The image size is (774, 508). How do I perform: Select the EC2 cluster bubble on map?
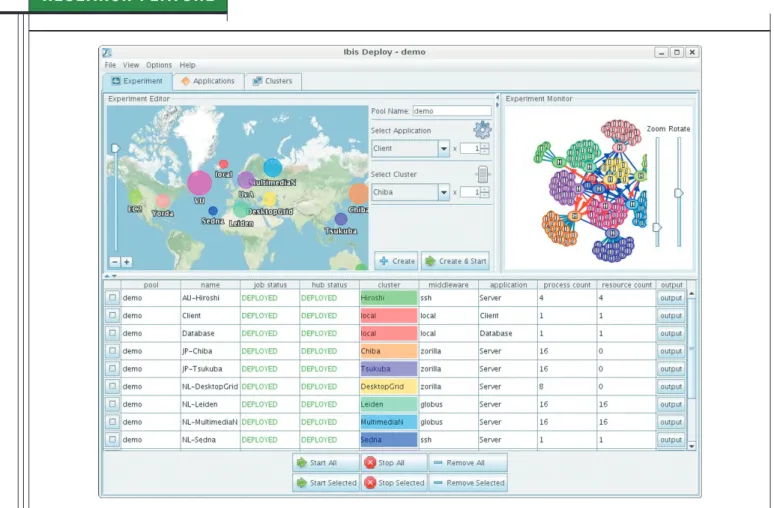tap(135, 197)
